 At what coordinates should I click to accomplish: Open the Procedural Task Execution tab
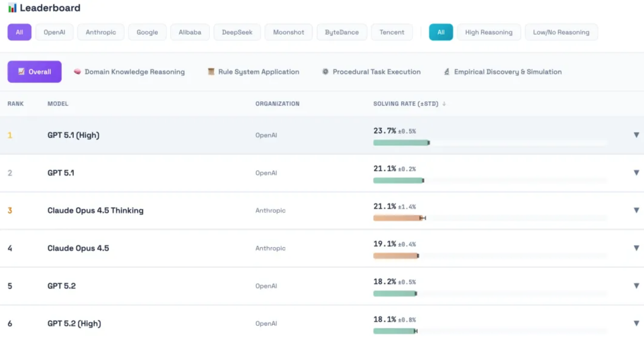[x=376, y=72]
